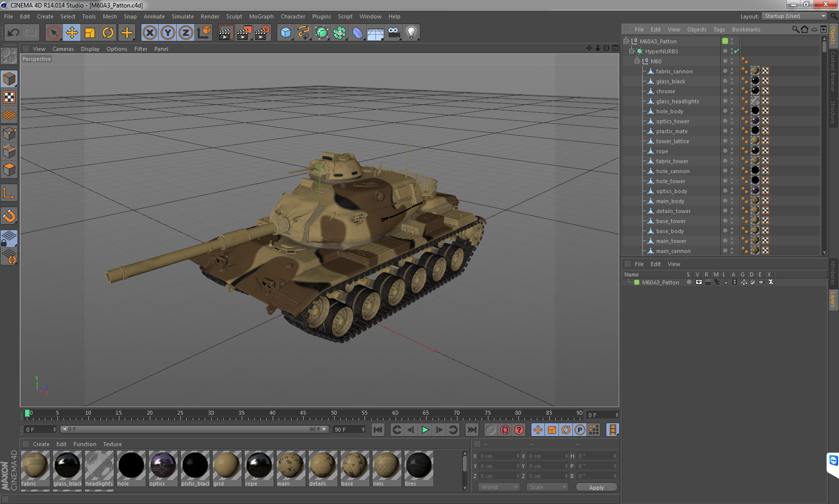Toggle solo for M60A3_Patton layer
The width and height of the screenshot is (839, 504).
(689, 282)
